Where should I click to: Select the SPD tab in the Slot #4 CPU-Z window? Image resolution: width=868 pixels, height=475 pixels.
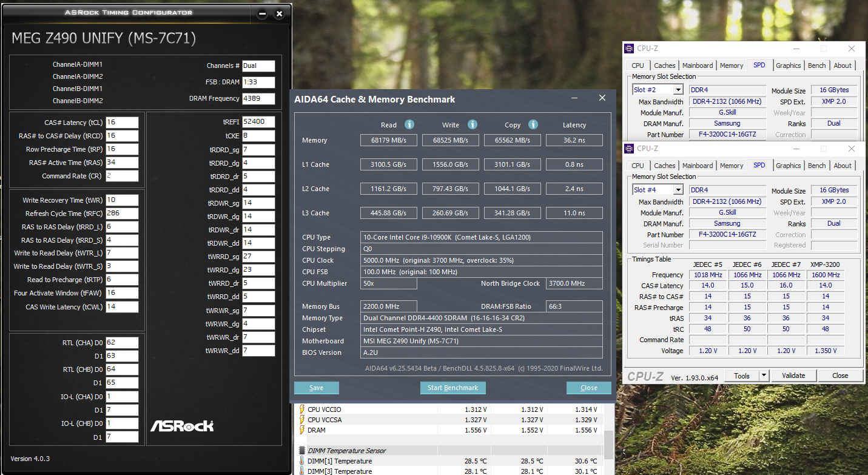[x=759, y=165]
